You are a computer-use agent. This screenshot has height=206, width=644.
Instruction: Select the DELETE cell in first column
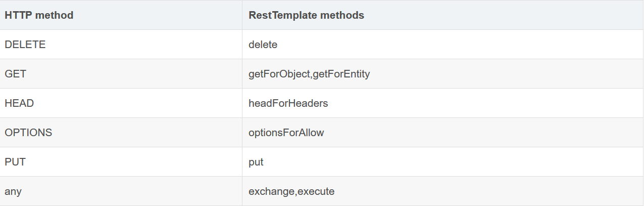(x=121, y=45)
